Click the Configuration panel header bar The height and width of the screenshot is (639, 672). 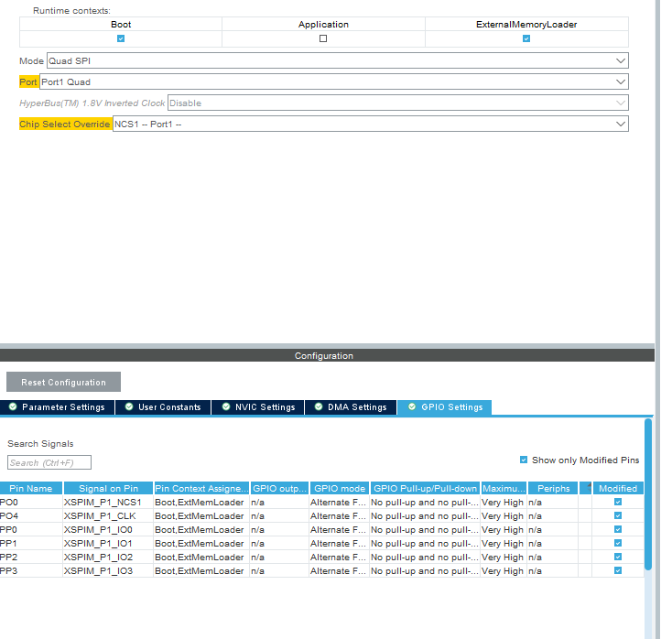pos(327,355)
